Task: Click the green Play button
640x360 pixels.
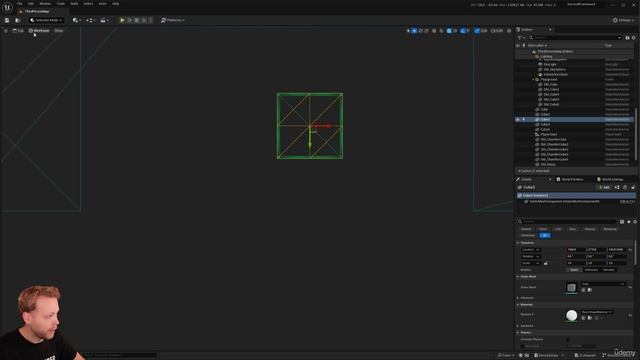Action: (x=122, y=20)
